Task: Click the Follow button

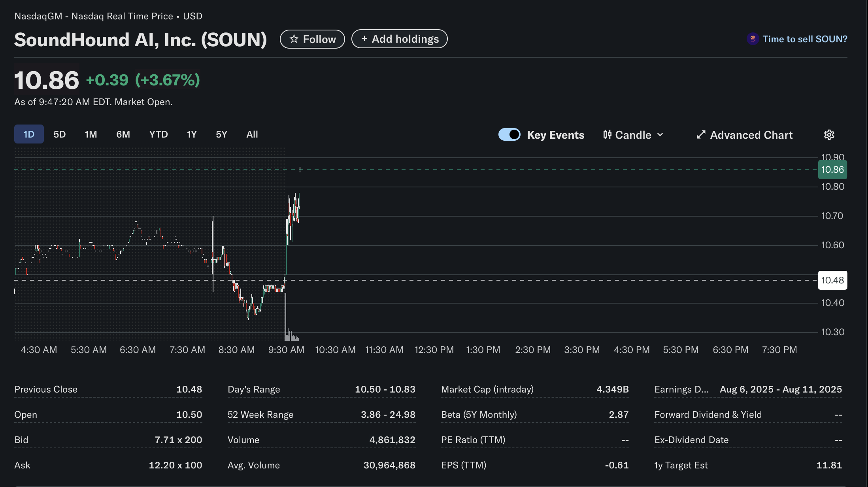Action: coord(312,39)
